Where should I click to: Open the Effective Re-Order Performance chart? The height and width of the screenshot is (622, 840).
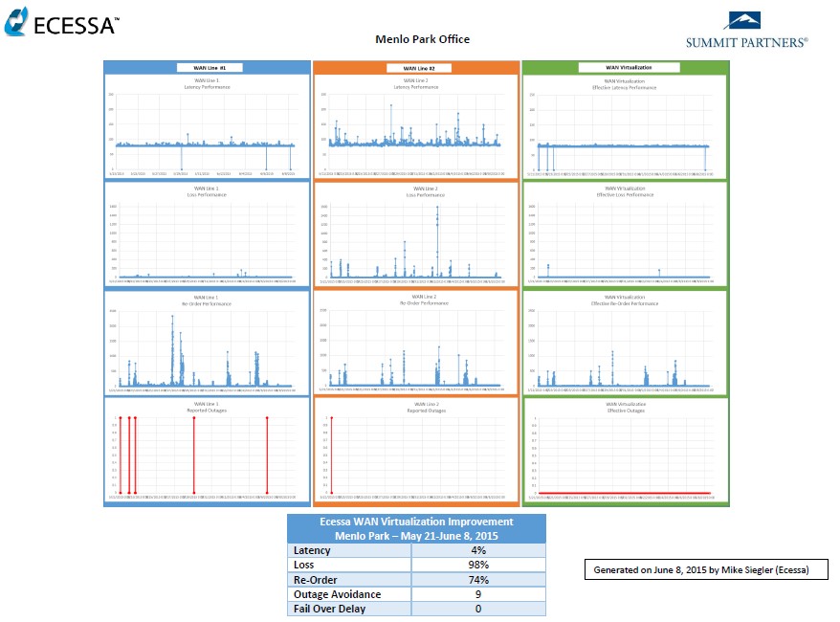tap(625, 343)
